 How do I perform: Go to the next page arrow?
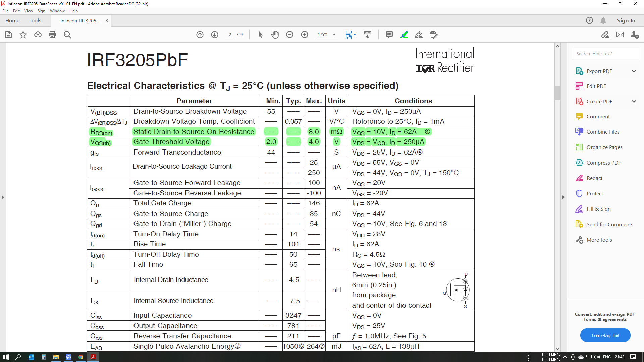click(x=215, y=35)
